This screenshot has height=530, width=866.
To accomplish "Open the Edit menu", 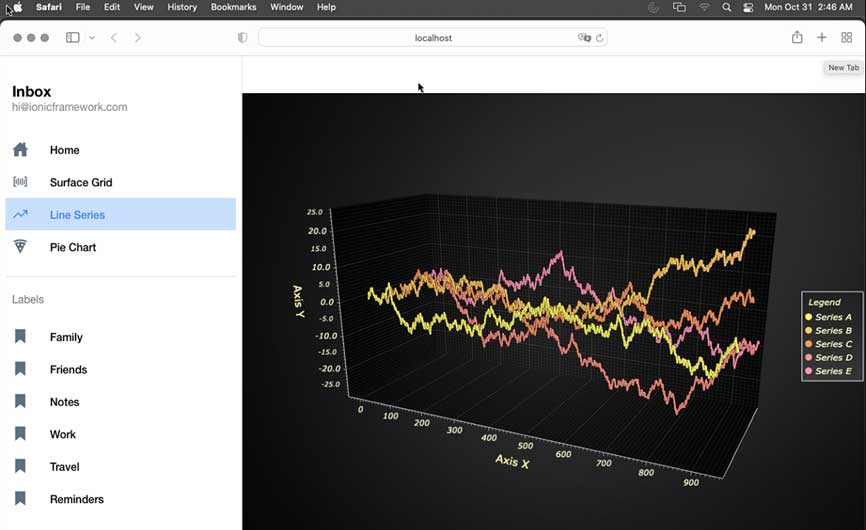I will point(112,7).
